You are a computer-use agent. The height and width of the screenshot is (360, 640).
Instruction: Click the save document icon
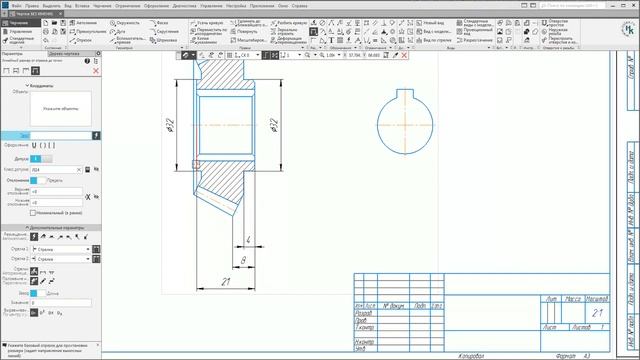(63, 23)
